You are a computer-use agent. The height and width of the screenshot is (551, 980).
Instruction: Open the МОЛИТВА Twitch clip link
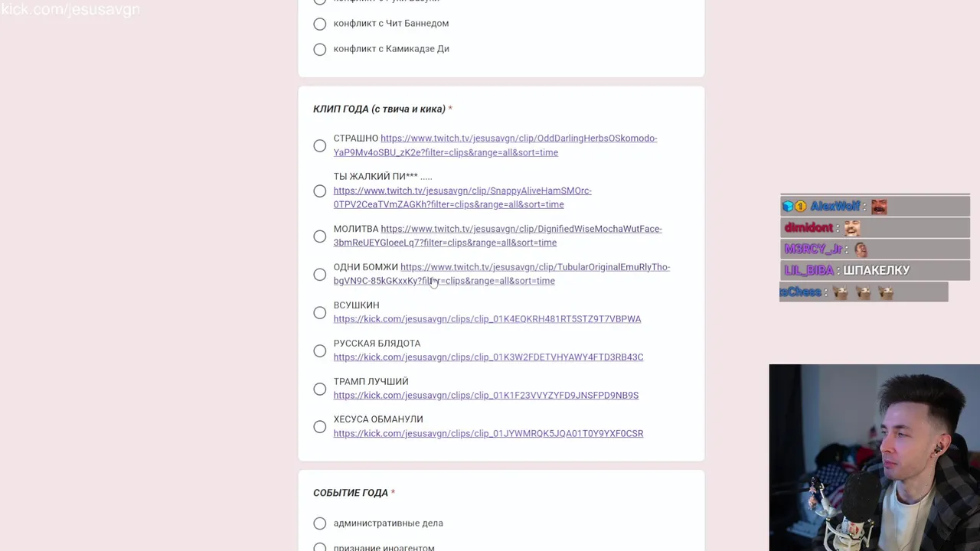click(521, 229)
